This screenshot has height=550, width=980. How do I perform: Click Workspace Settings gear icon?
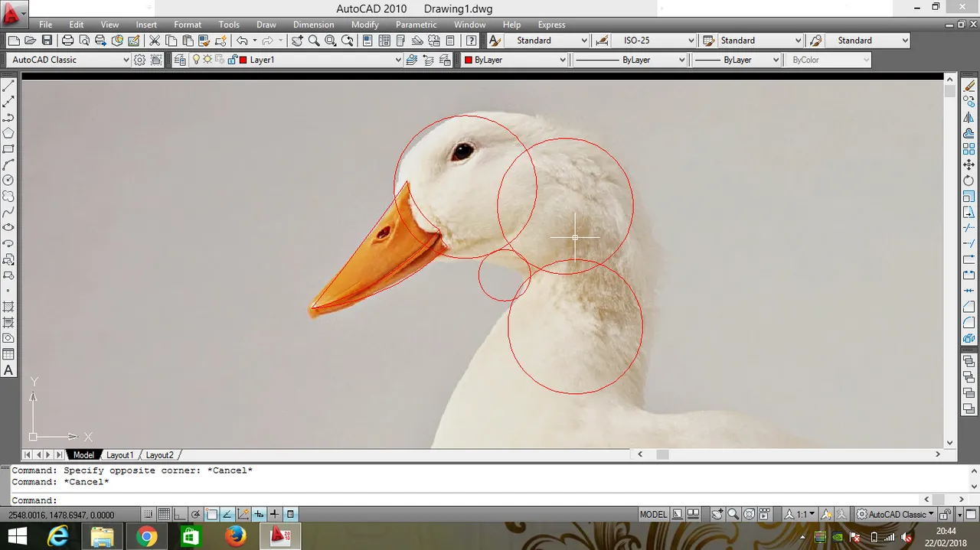tap(139, 60)
